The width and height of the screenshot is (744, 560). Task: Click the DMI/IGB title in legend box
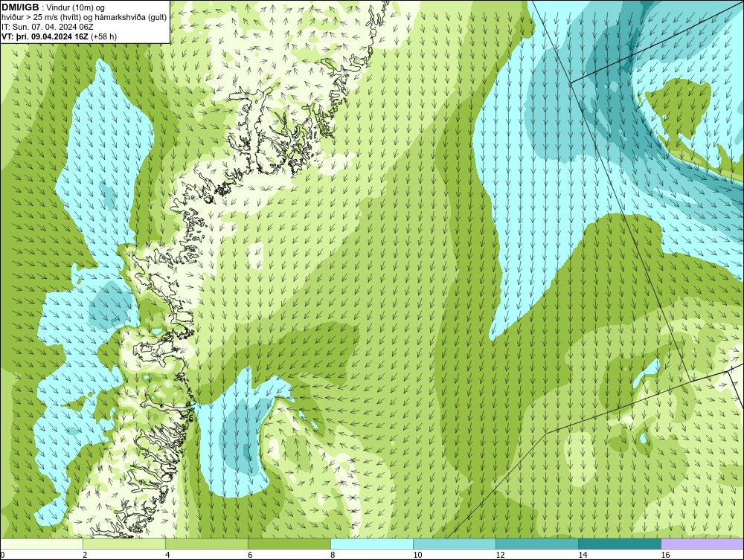tap(20, 7)
